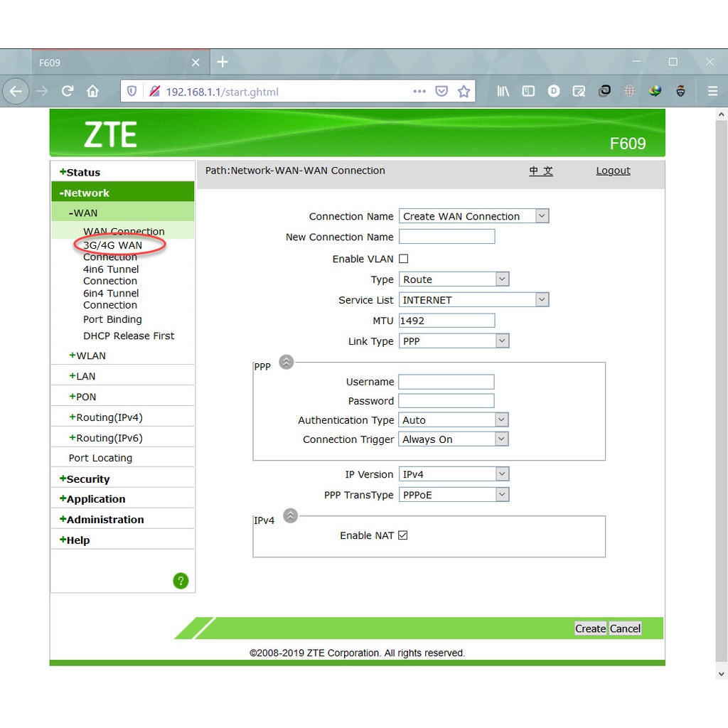
Task: Open 6in4 Tunnel Connection page
Action: click(111, 299)
